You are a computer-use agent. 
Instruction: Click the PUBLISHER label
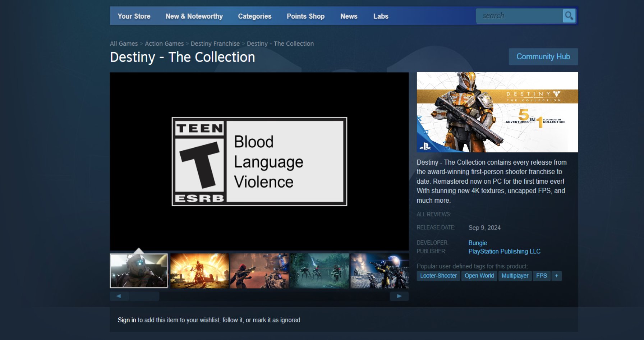coord(431,251)
